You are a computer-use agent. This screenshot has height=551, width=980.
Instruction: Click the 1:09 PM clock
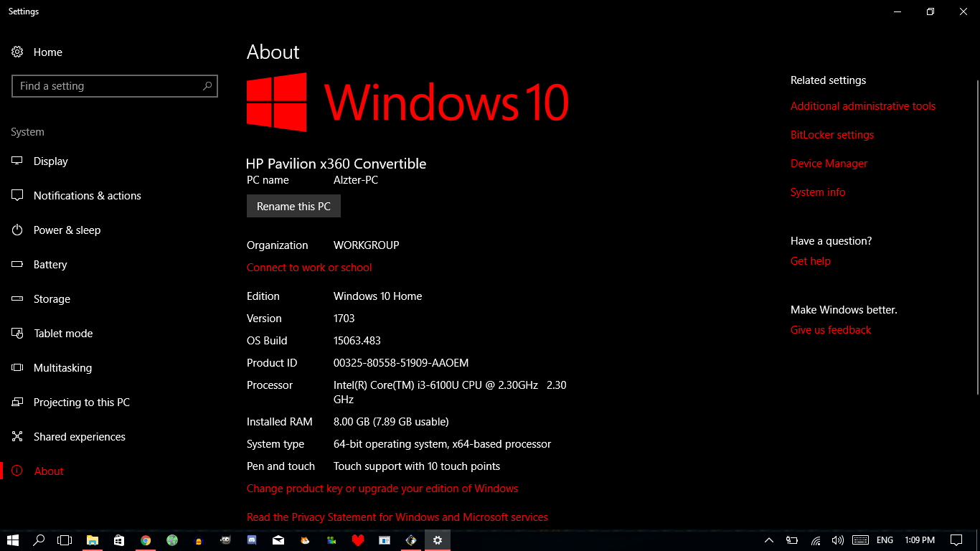(920, 540)
